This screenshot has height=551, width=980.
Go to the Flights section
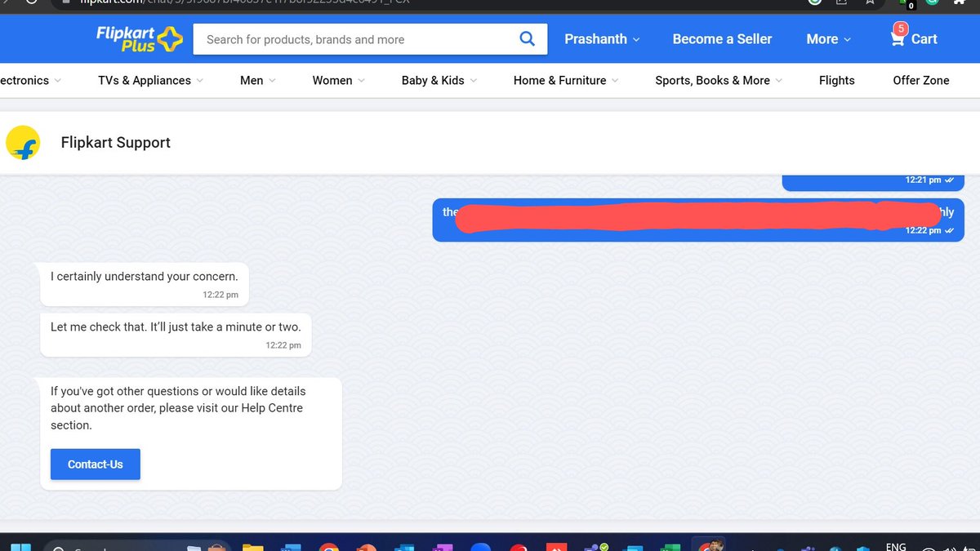click(836, 80)
